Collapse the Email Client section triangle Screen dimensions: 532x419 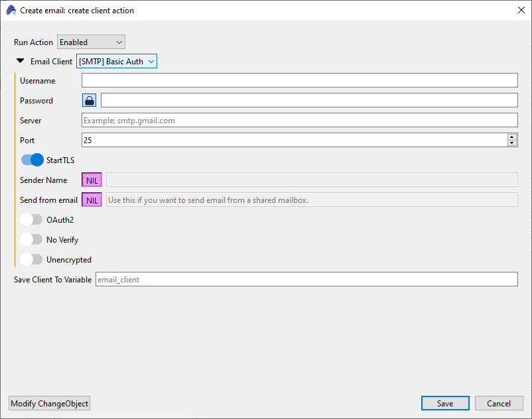(21, 62)
